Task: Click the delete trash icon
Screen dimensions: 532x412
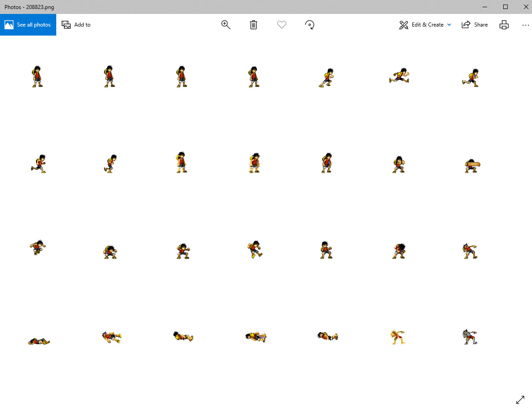Action: (x=253, y=25)
